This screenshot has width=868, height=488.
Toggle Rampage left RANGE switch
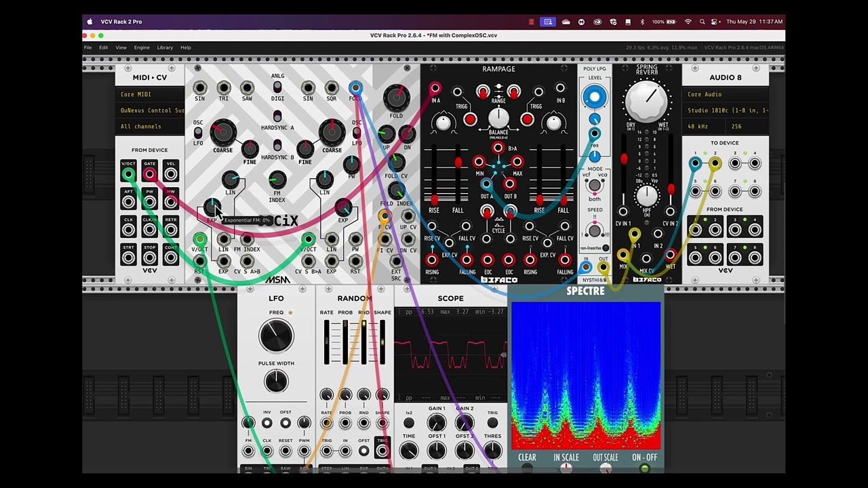pyautogui.click(x=482, y=91)
